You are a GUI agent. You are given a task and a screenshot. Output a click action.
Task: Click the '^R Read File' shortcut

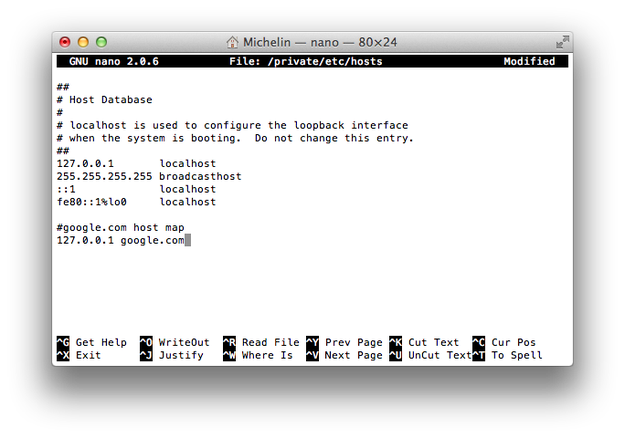[261, 342]
